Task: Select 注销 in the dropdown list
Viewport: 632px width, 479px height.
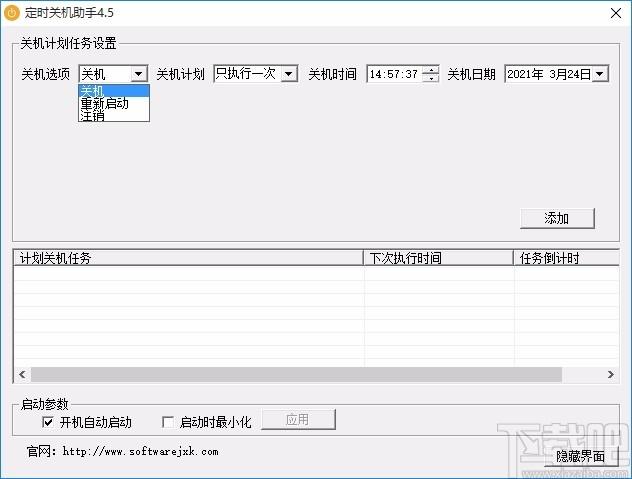Action: [x=114, y=116]
